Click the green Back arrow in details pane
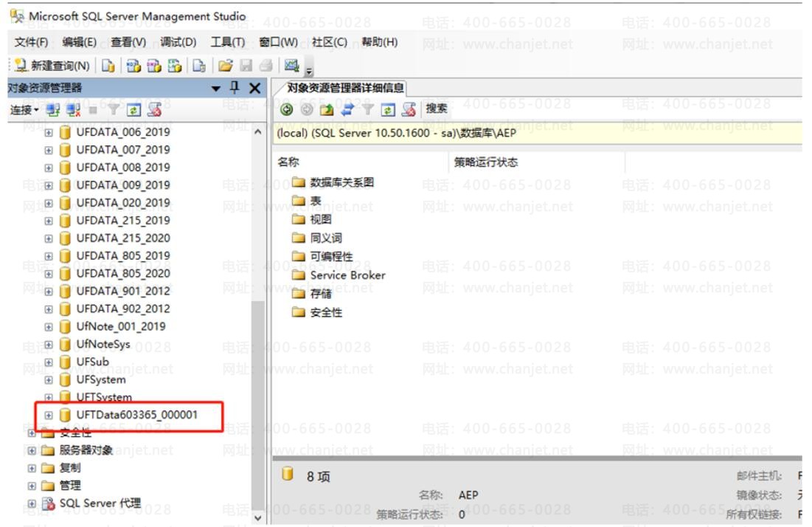Image resolution: width=812 pixels, height=527 pixels. (286, 108)
